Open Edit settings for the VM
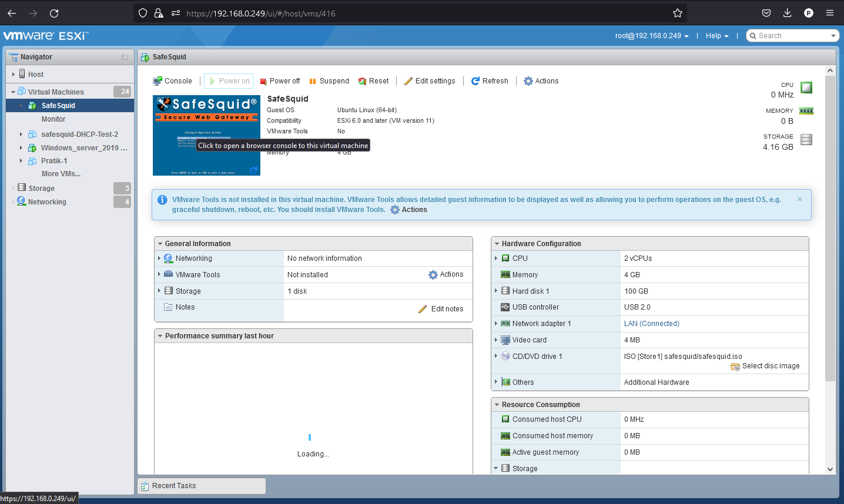844x504 pixels. click(430, 81)
